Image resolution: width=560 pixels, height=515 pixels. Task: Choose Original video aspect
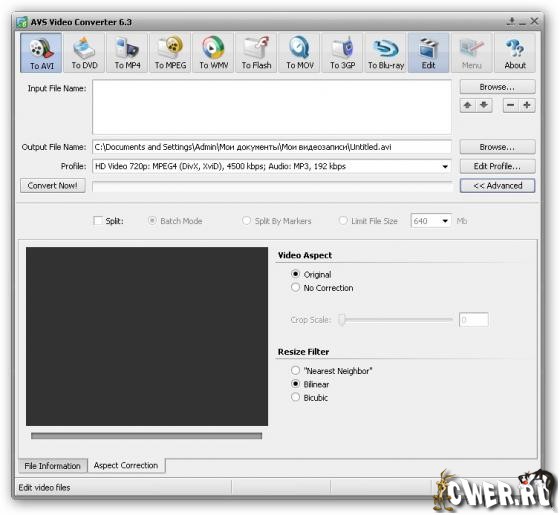pos(295,274)
